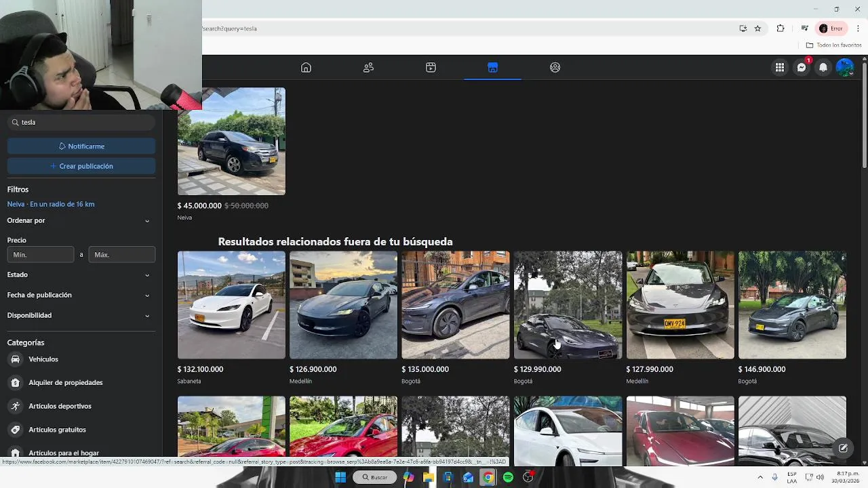Select Artículos deportivos category

point(81,406)
